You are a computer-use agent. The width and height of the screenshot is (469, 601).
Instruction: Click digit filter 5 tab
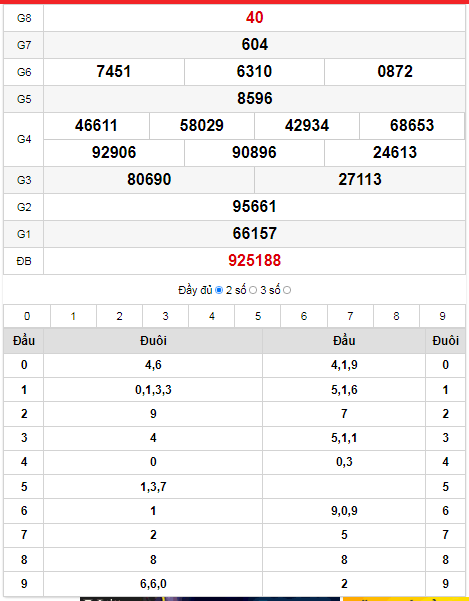tap(258, 316)
